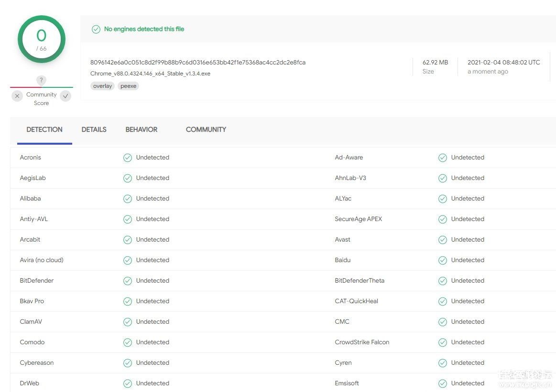Click the check icon in the Baidu row
Screen dimensions: 556x392
click(x=443, y=260)
